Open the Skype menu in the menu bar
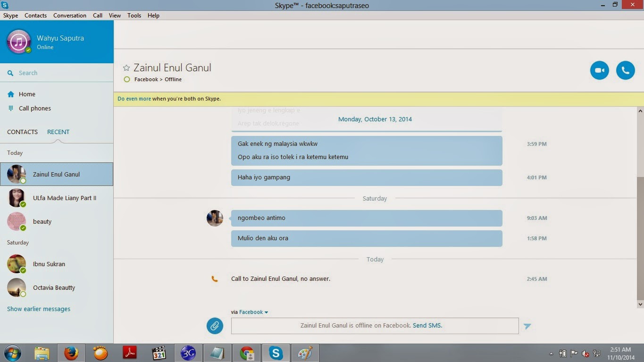 (10, 16)
